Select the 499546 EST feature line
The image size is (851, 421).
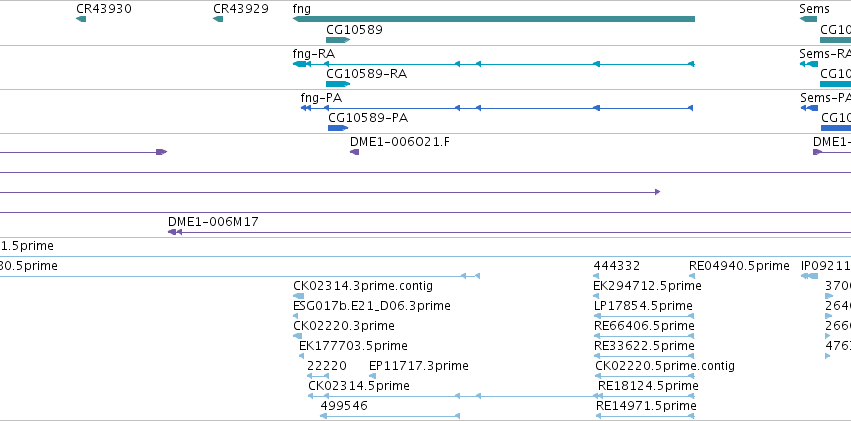(390, 416)
